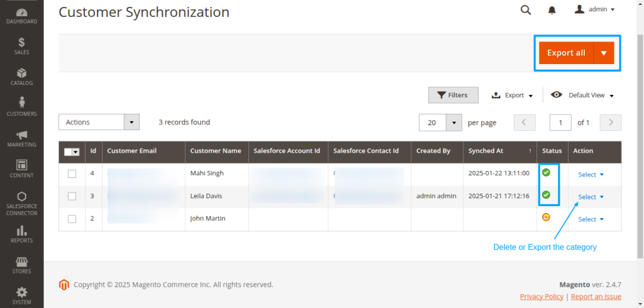Image resolution: width=644 pixels, height=308 pixels.
Task: Click the vertical page scrollbar
Action: [640, 146]
